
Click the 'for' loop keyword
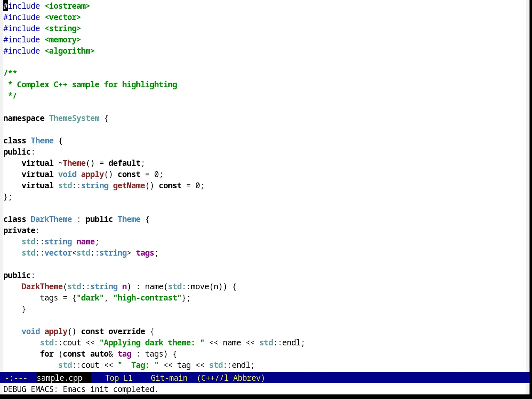(x=47, y=354)
